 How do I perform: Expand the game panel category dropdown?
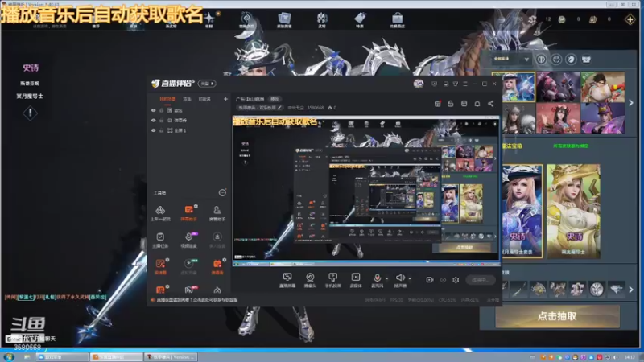[511, 59]
